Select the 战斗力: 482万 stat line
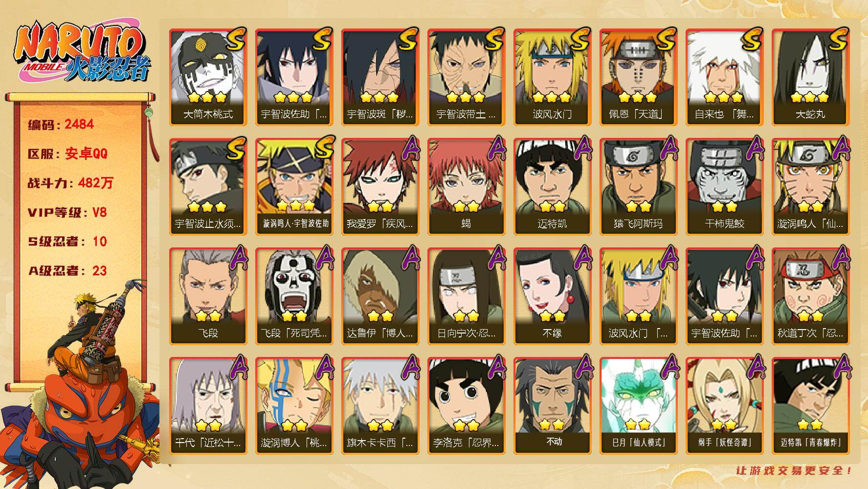 tap(70, 183)
